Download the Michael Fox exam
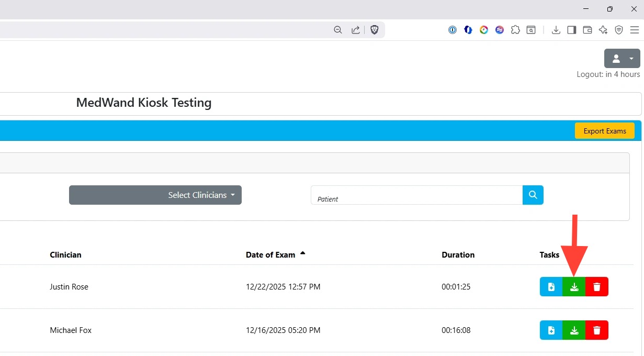The height and width of the screenshot is (356, 644). [x=574, y=330]
